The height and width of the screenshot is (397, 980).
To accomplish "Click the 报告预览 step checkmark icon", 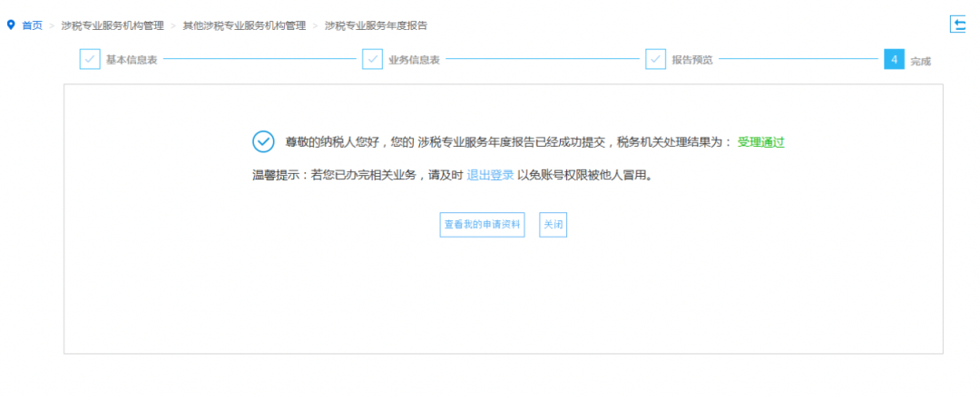I will [656, 60].
